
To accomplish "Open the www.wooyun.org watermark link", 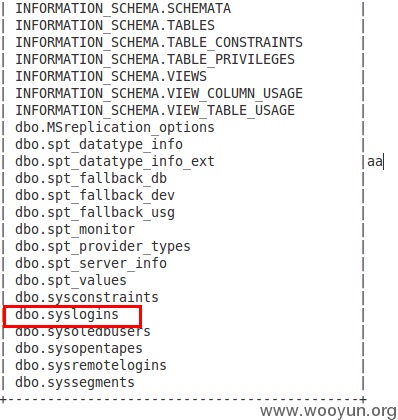I will pyautogui.click(x=328, y=411).
